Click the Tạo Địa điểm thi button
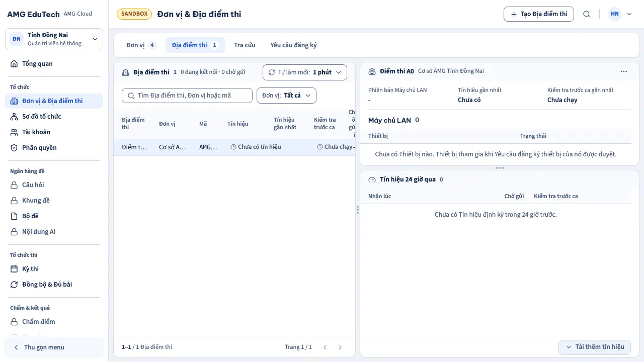Screen dimensions: 644x362 (539, 14)
